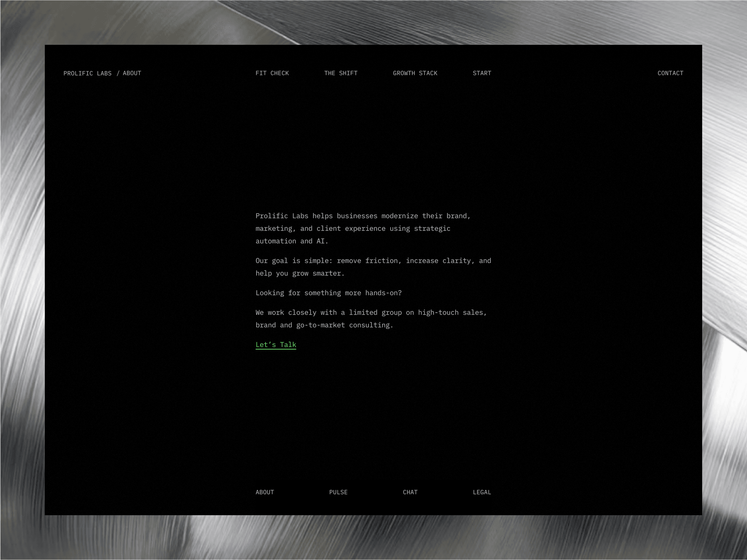Image resolution: width=747 pixels, height=560 pixels.
Task: Click the 'We work closely with' paragraph
Action: click(371, 319)
